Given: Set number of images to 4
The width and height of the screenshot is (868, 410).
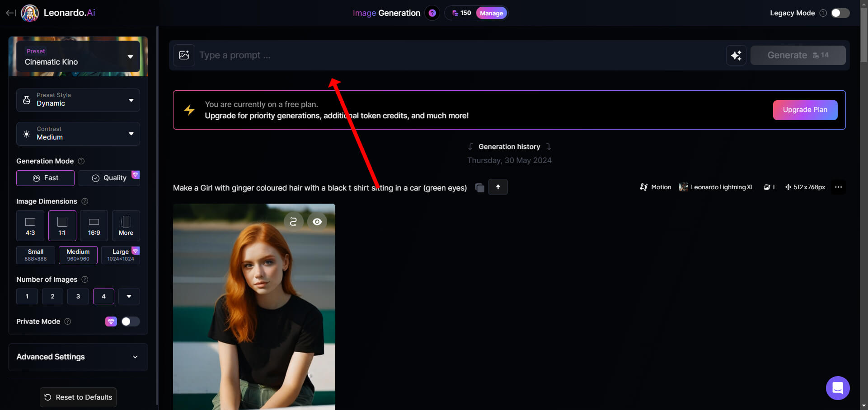Looking at the screenshot, I should point(103,296).
